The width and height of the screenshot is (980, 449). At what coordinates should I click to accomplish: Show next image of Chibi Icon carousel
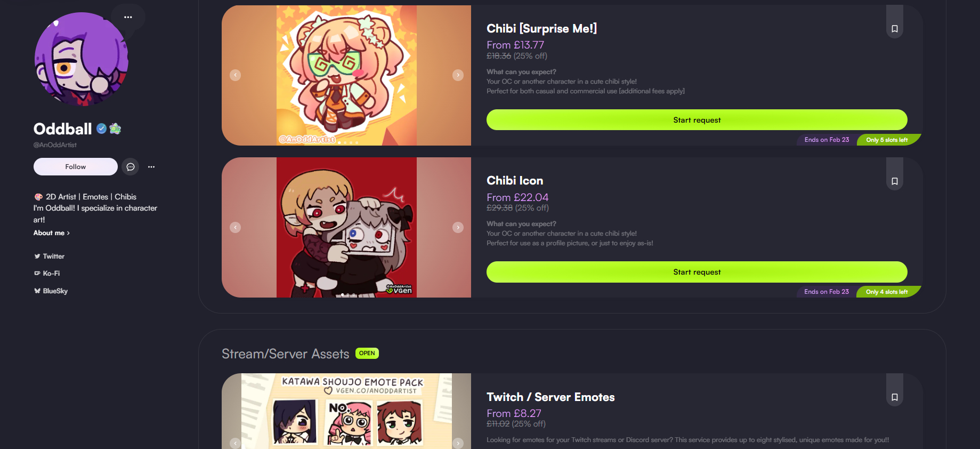coord(458,227)
